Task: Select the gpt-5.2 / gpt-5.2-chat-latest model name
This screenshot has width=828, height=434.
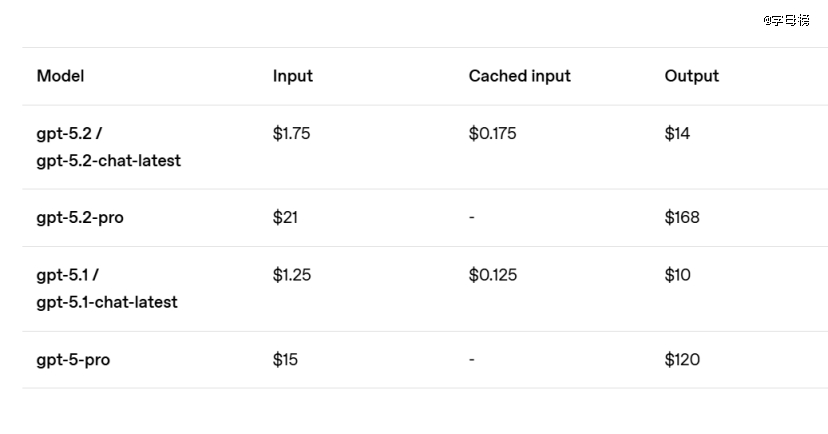Action: point(108,147)
